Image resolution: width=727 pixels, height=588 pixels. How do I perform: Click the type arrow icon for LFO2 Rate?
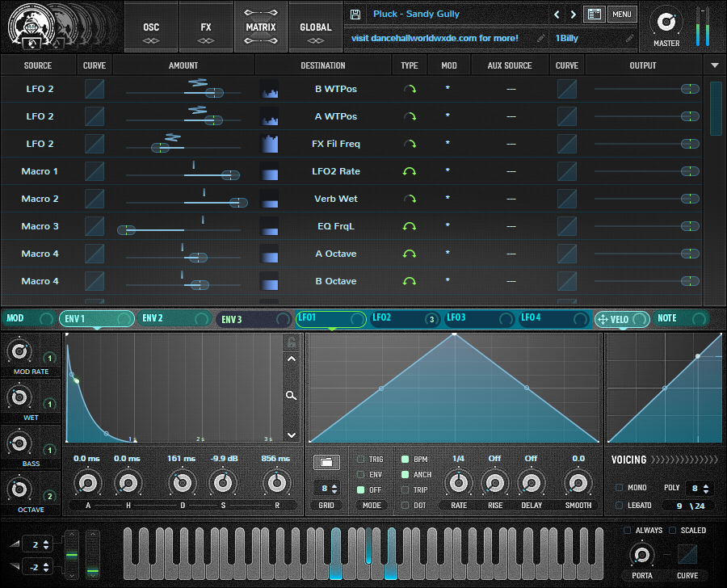pyautogui.click(x=410, y=171)
